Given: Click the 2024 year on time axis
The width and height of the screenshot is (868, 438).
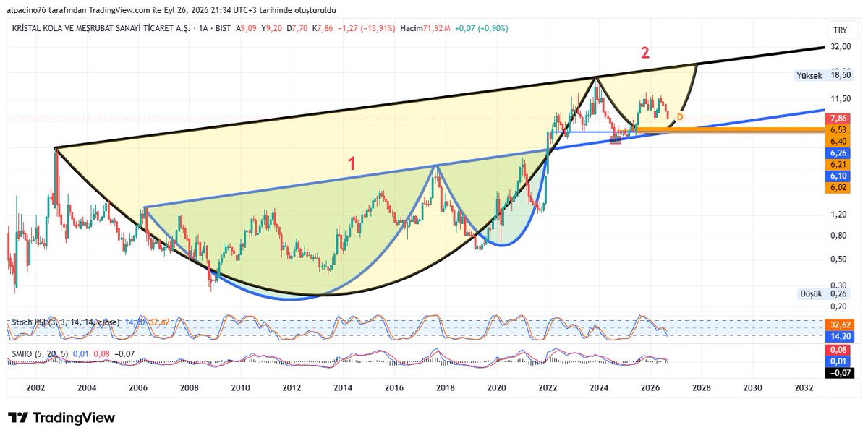Looking at the screenshot, I should pos(598,388).
